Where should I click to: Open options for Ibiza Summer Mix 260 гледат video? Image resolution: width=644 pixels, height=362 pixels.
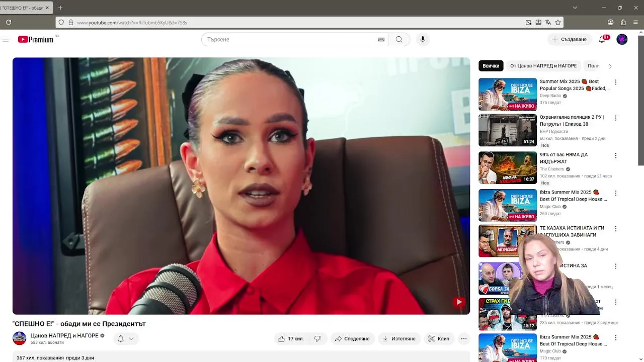click(615, 193)
